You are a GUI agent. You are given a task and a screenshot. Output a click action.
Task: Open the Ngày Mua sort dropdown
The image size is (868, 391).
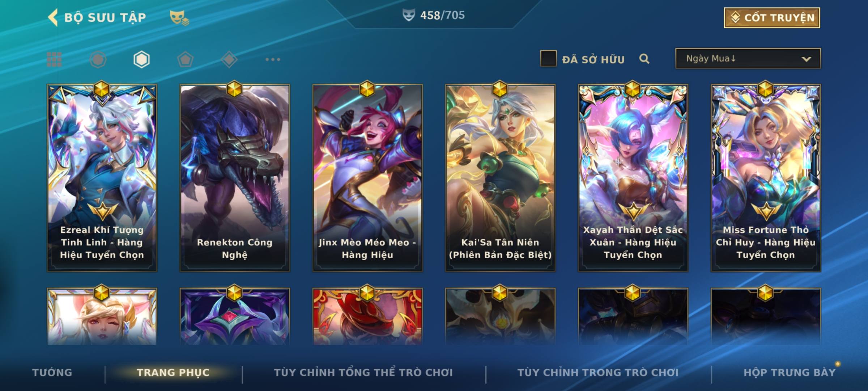748,58
